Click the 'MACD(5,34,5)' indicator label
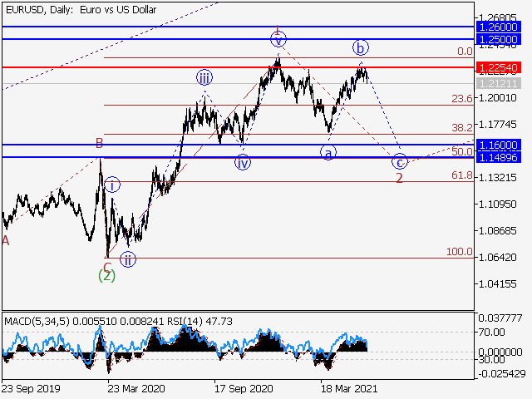The image size is (532, 399). 37,322
